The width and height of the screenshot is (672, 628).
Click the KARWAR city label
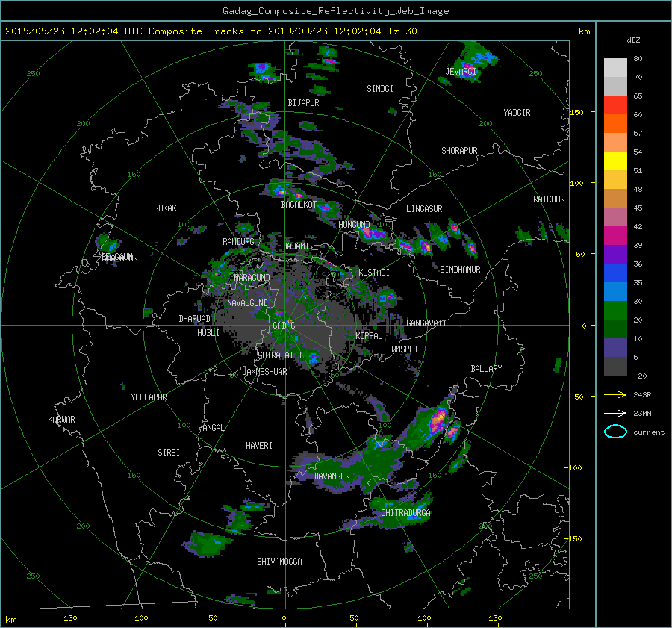click(62, 420)
